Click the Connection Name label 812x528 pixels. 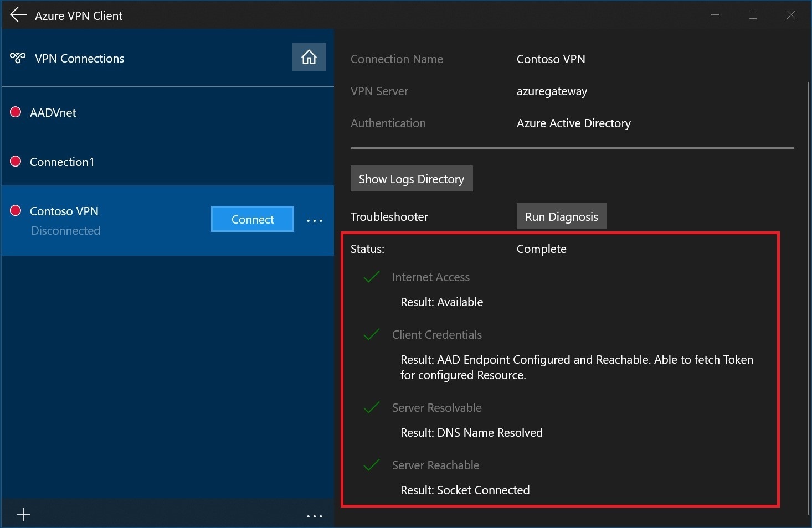point(397,59)
